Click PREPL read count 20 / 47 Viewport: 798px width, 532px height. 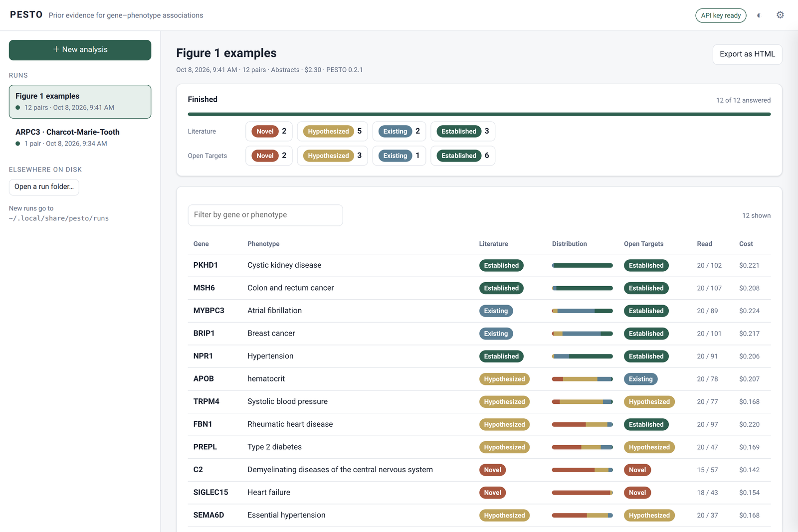click(708, 447)
